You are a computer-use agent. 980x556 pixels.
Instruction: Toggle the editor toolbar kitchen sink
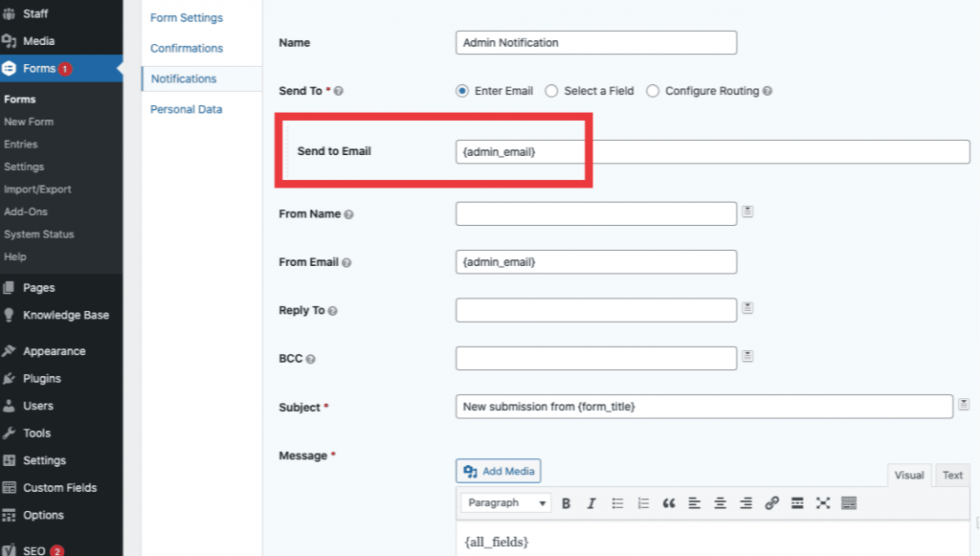tap(849, 503)
